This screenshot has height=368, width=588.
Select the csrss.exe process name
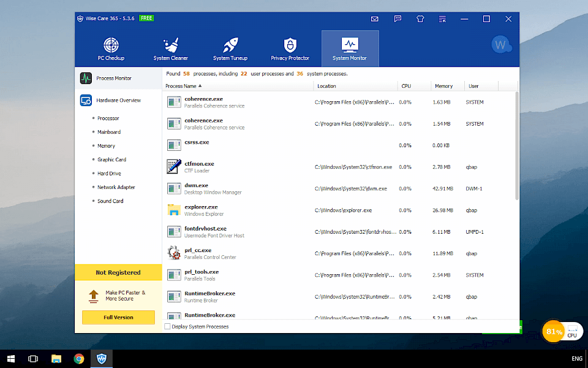197,142
